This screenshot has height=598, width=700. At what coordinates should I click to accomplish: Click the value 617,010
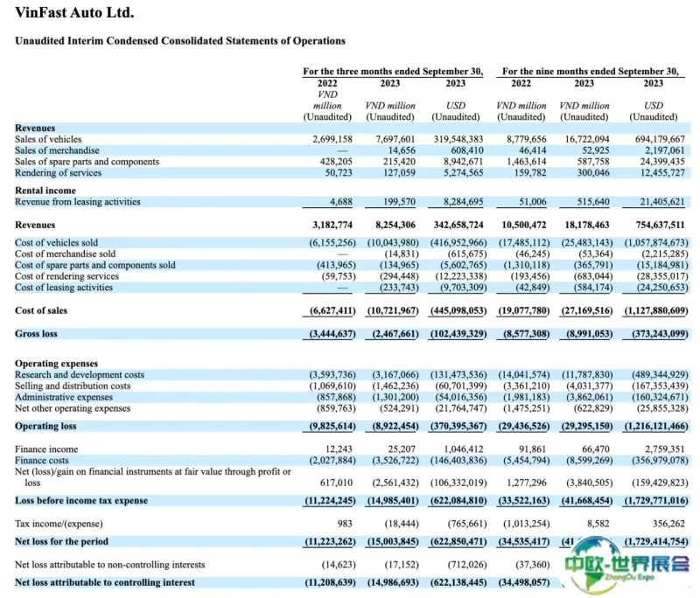tap(336, 483)
